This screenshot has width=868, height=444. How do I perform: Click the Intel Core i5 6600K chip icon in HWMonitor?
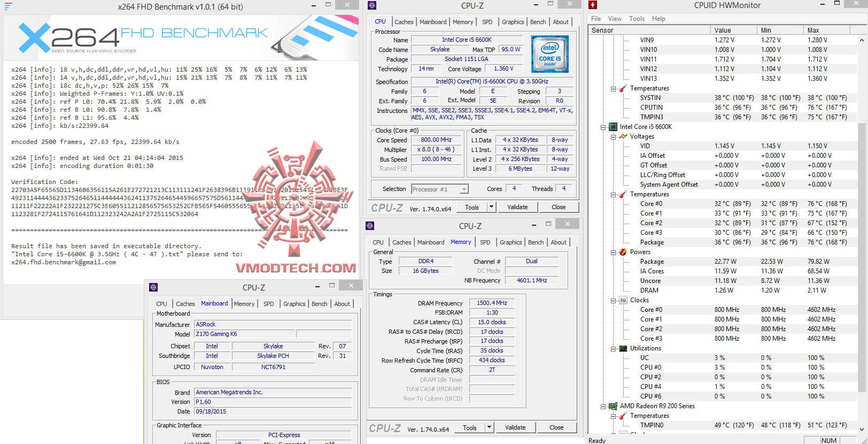tap(614, 127)
